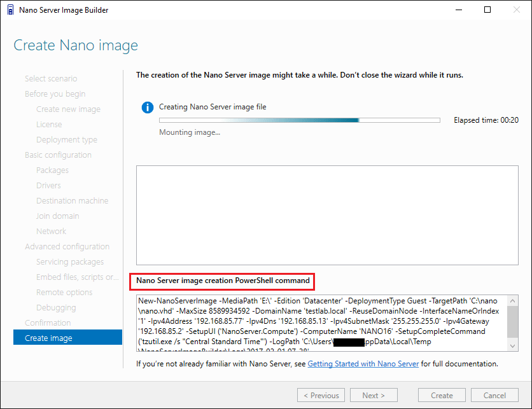Select the Advanced configuration section

tap(67, 247)
